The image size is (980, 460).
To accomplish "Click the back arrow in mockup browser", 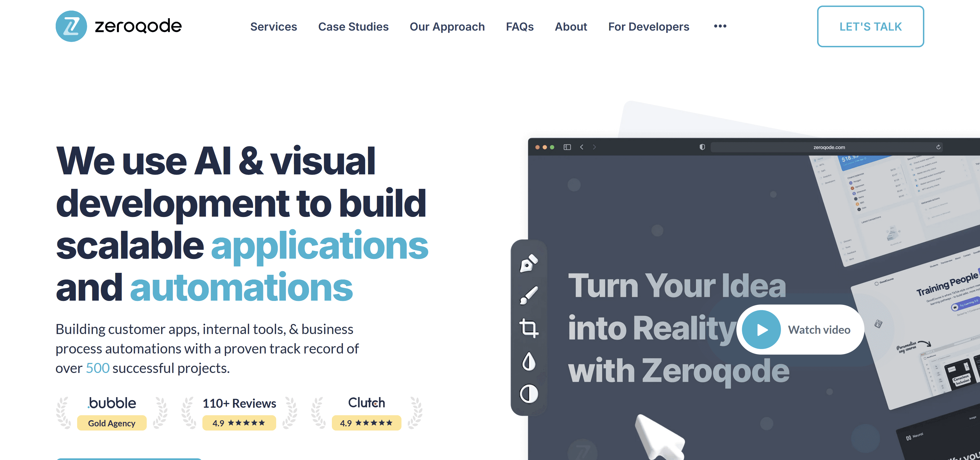I will [582, 147].
